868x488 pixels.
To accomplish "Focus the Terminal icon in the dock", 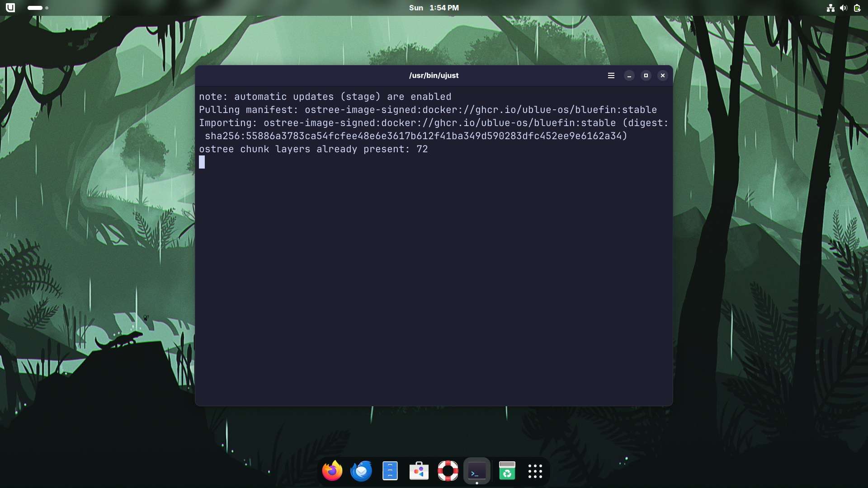I will point(477,471).
